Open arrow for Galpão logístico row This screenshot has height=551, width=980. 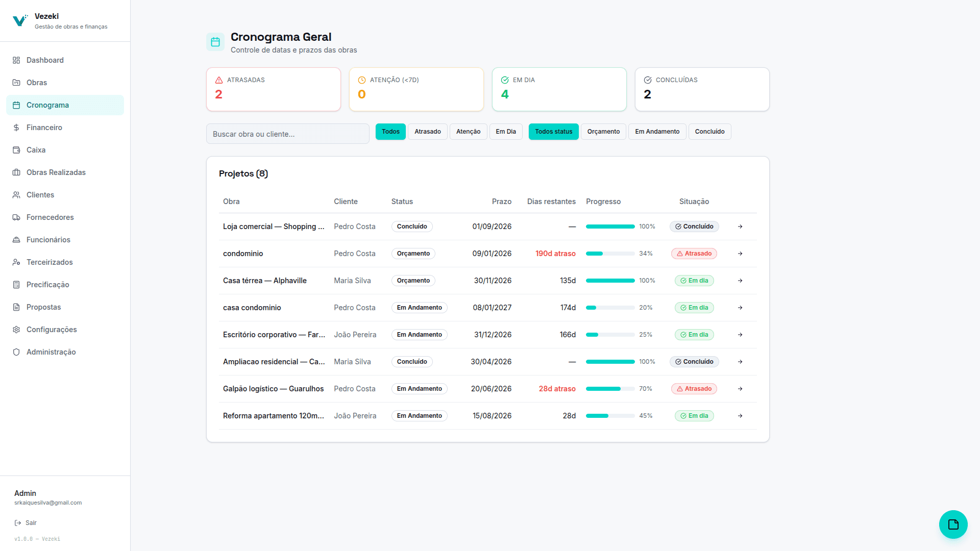click(x=740, y=389)
